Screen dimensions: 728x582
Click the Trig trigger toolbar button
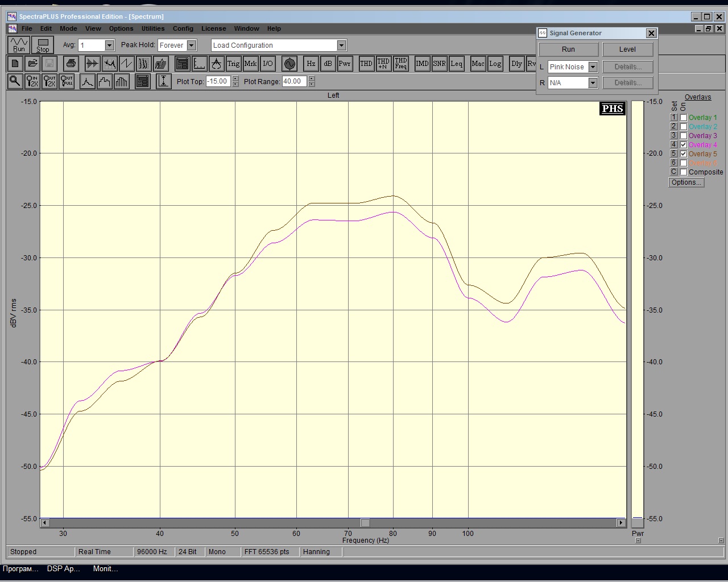[x=233, y=64]
